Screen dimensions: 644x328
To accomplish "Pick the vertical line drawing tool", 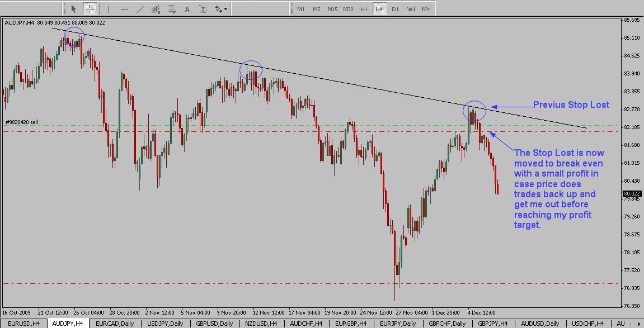I will tap(109, 9).
